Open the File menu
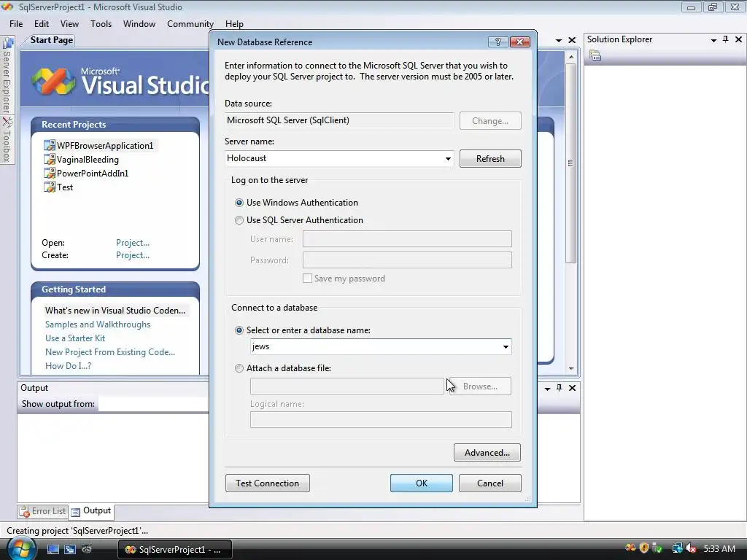This screenshot has width=747, height=560. [16, 24]
